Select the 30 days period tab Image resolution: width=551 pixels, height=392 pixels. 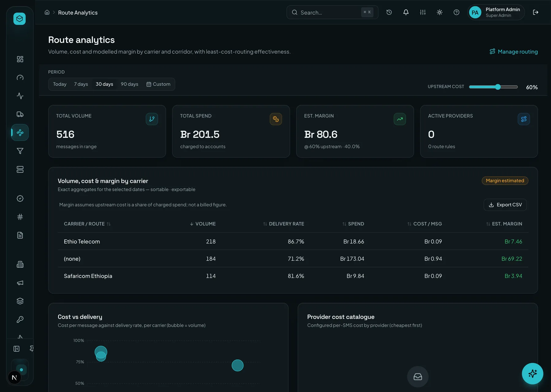click(104, 84)
